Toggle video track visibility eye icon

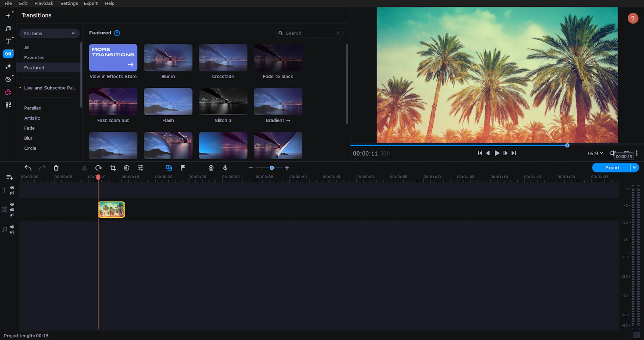pyautogui.click(x=12, y=204)
